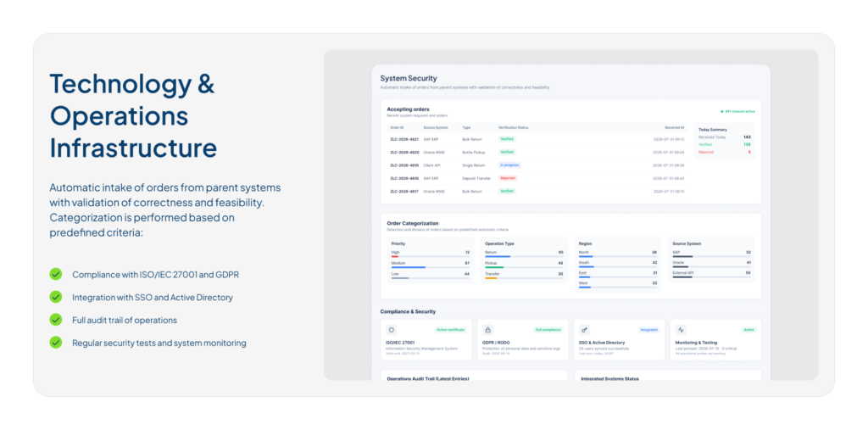Click the Rejected count 5 in Today Summary
The height and width of the screenshot is (430, 868).
(749, 152)
